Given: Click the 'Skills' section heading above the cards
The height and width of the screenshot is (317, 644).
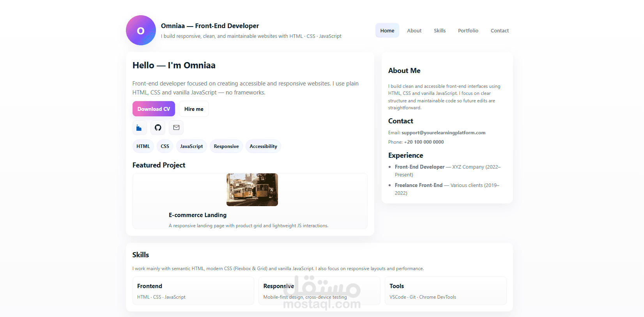Looking at the screenshot, I should coord(140,255).
